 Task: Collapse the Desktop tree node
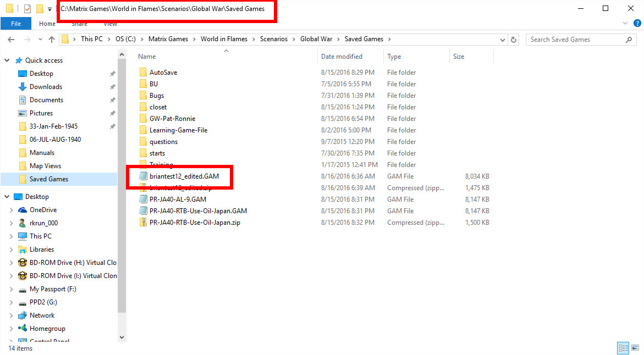[x=7, y=197]
